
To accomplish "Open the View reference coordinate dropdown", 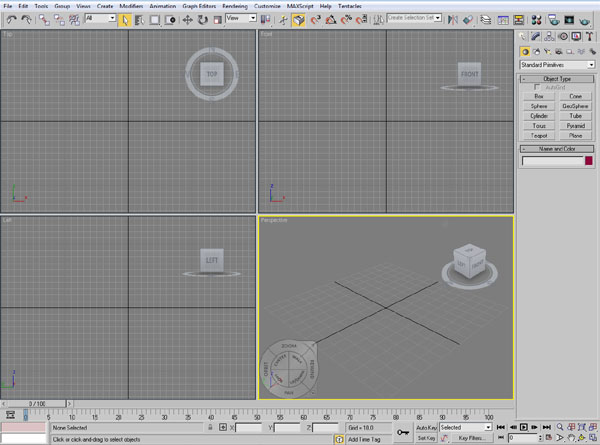I will click(241, 18).
